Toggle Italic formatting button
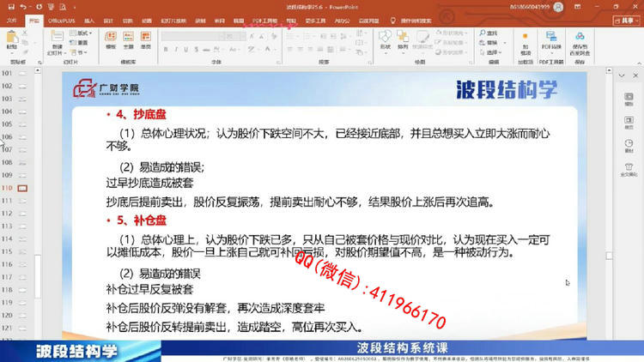The image size is (644, 362). tap(176, 50)
